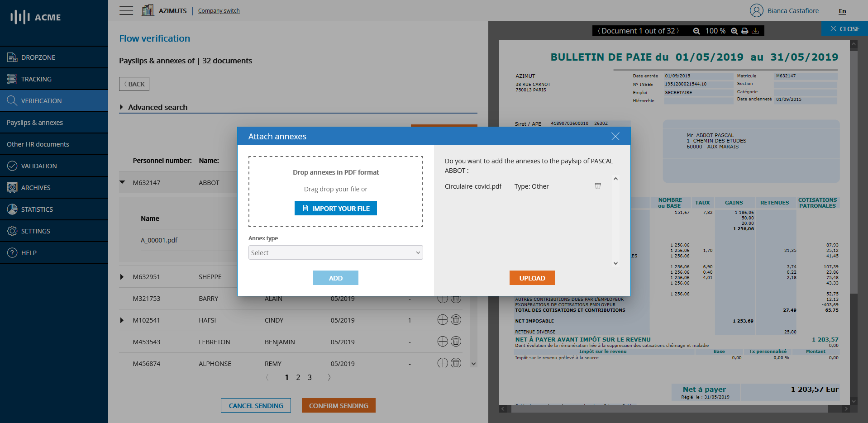
Task: Download the payslip document
Action: coord(755,31)
